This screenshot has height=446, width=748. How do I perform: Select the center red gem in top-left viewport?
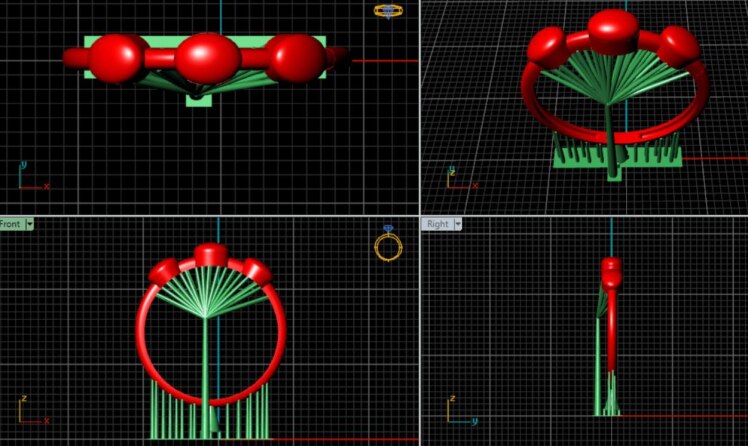(x=207, y=57)
